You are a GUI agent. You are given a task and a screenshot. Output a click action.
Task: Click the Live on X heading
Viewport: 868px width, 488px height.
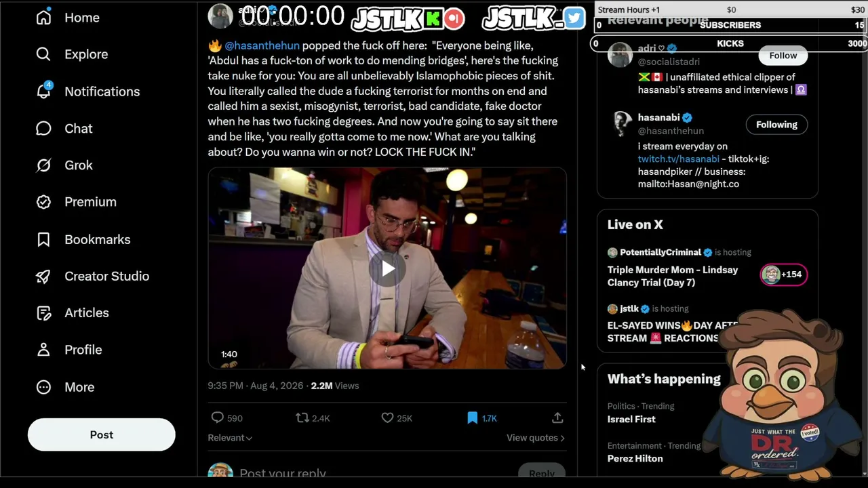(635, 224)
